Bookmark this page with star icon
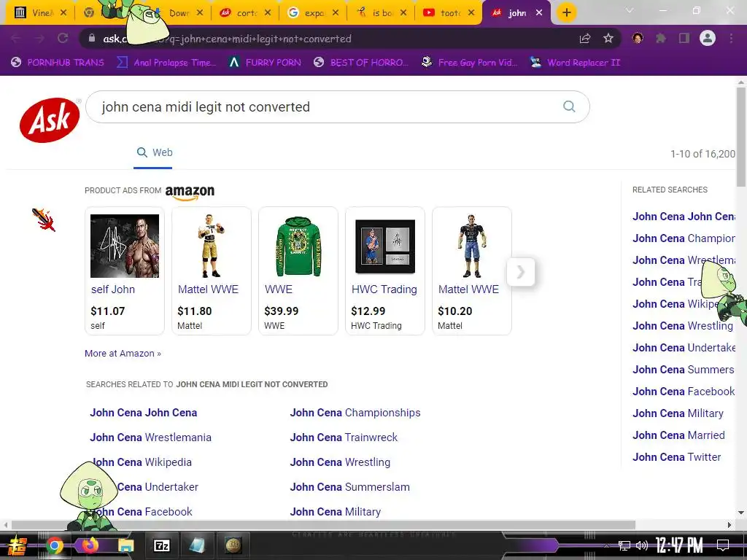 [608, 39]
